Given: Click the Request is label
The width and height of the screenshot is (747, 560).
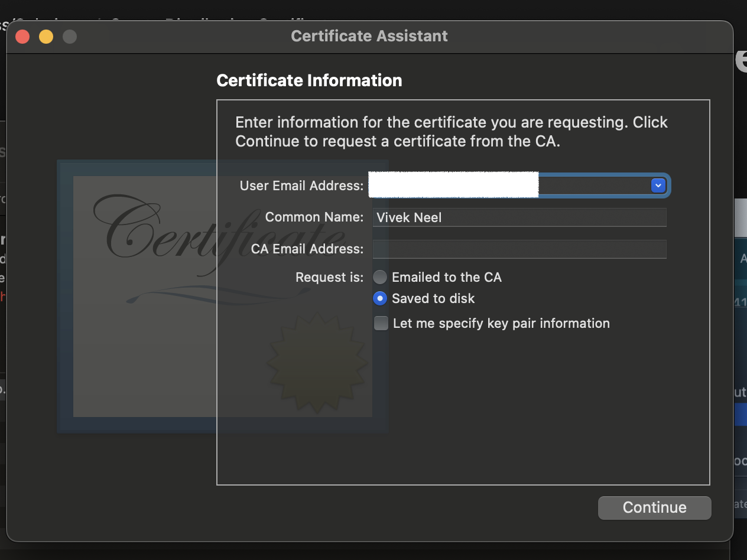Looking at the screenshot, I should [329, 277].
